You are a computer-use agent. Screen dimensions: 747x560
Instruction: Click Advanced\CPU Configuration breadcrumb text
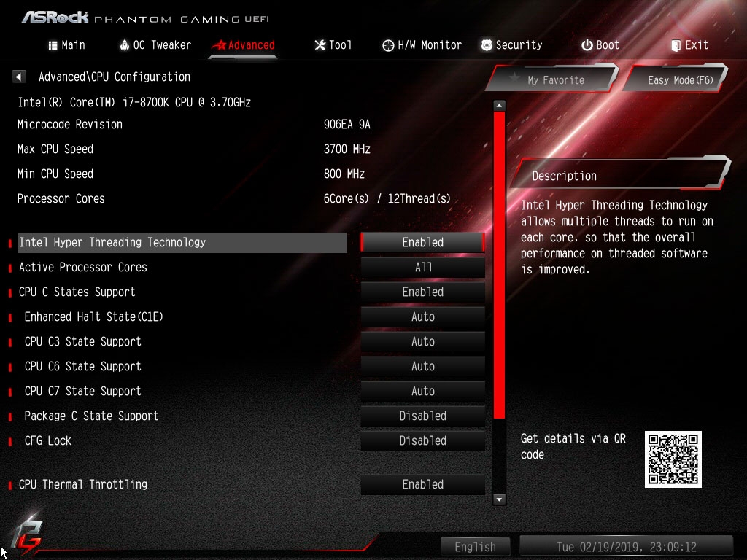[x=115, y=77]
